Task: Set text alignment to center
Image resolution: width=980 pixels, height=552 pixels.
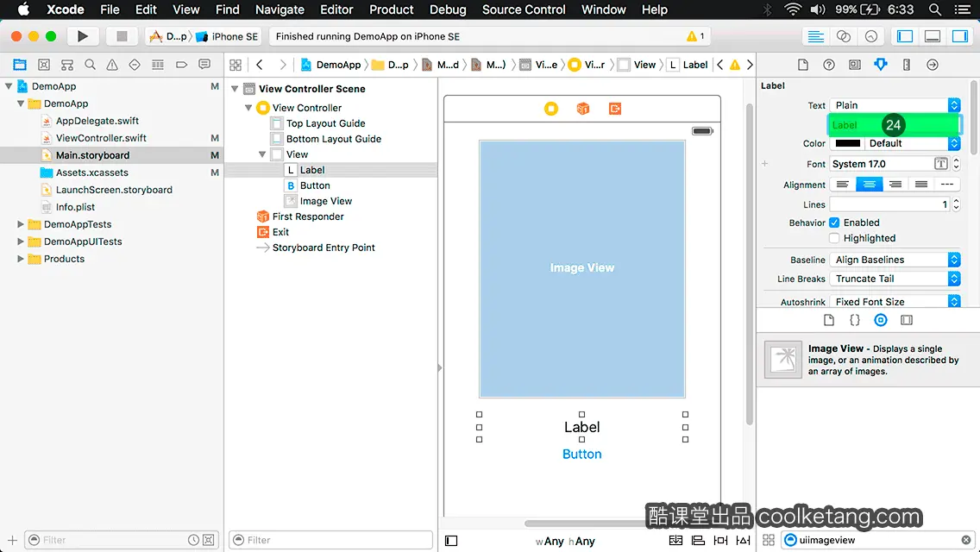Action: 869,185
